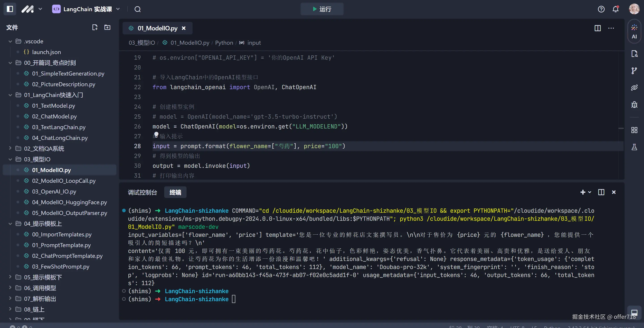The width and height of the screenshot is (644, 328).
Task: Create a new folder in explorer
Action: click(x=107, y=27)
